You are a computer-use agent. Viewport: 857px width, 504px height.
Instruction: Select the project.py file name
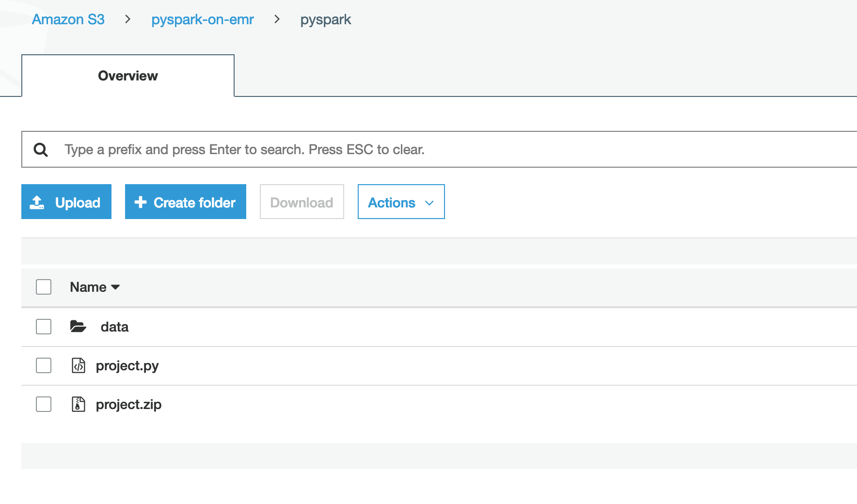pyautogui.click(x=127, y=366)
